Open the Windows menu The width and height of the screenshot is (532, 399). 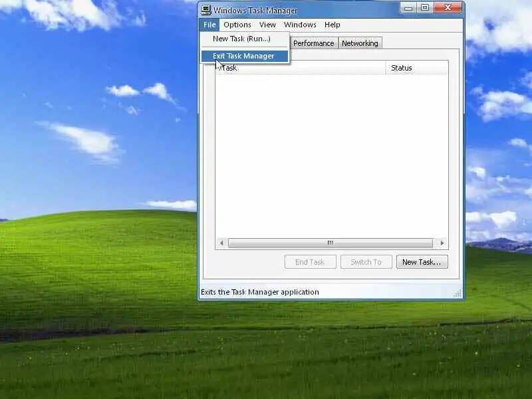pyautogui.click(x=300, y=25)
